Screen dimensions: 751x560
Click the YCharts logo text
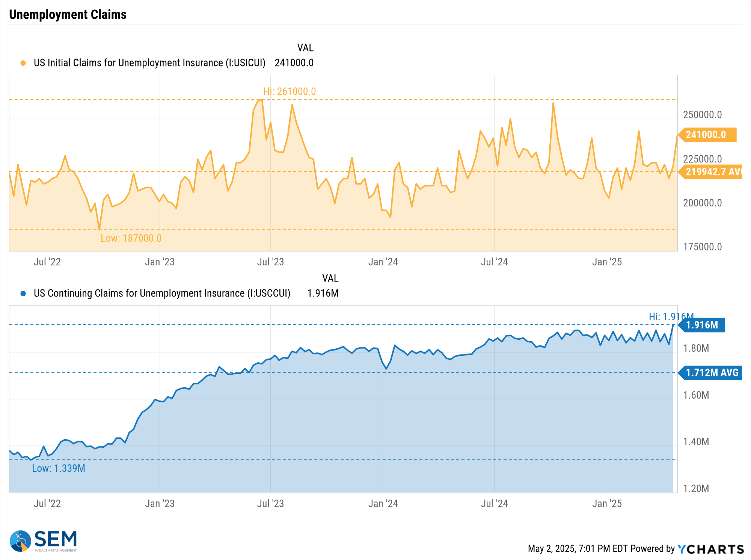[710, 549]
